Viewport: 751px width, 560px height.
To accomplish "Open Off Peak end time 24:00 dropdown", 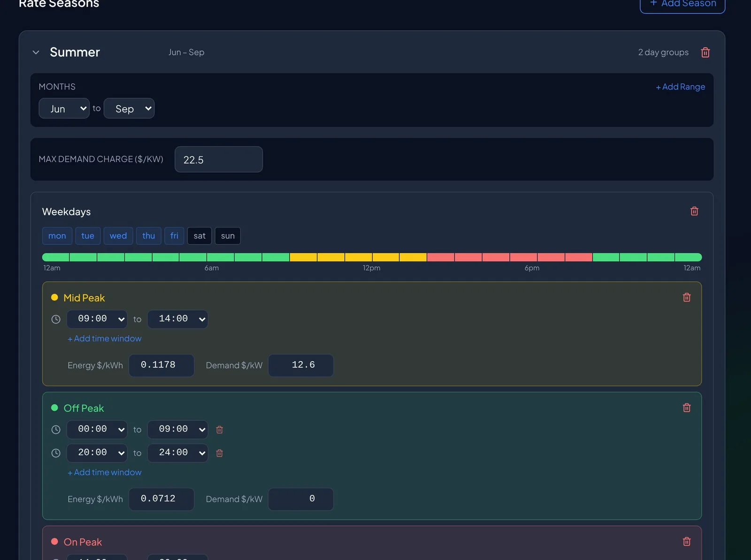I will pyautogui.click(x=177, y=453).
